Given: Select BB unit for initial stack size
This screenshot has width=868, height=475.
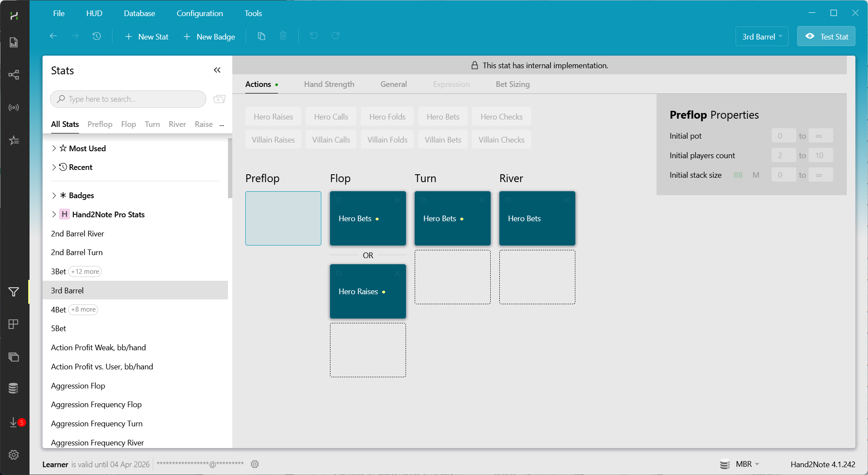Looking at the screenshot, I should (738, 175).
